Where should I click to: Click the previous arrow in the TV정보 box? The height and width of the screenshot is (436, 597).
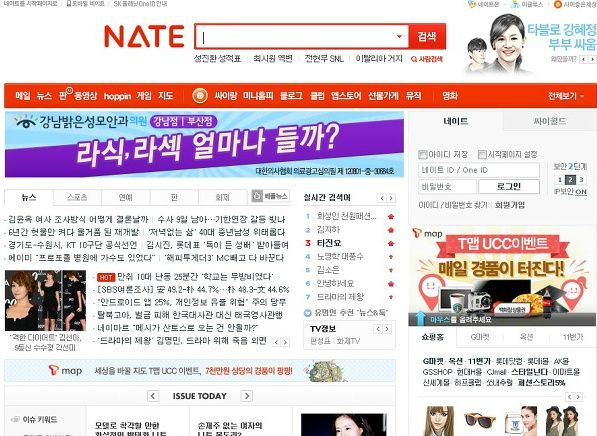[378, 329]
